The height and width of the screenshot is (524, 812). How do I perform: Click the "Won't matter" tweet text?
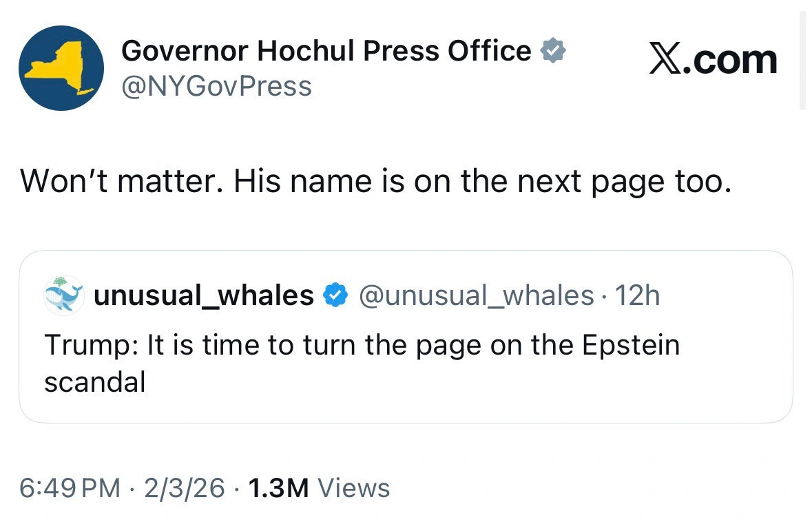pyautogui.click(x=375, y=181)
